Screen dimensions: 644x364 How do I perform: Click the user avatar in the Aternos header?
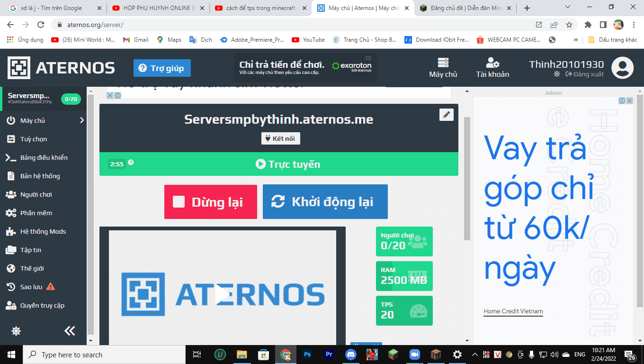(x=622, y=68)
